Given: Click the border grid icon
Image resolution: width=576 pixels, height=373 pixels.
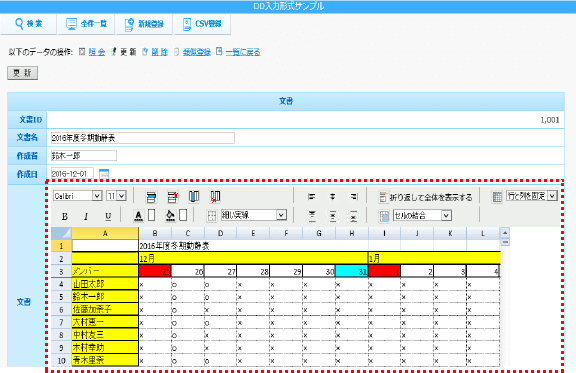Looking at the screenshot, I should pyautogui.click(x=212, y=216).
